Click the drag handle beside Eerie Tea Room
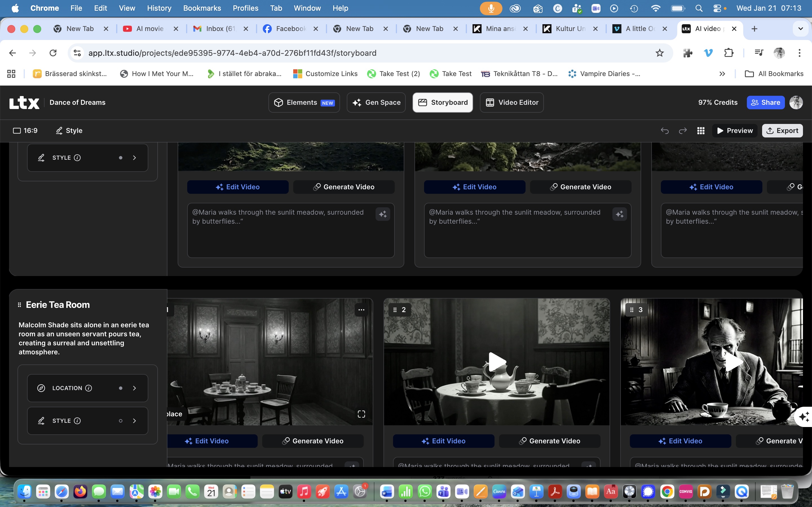812x507 pixels. (19, 305)
